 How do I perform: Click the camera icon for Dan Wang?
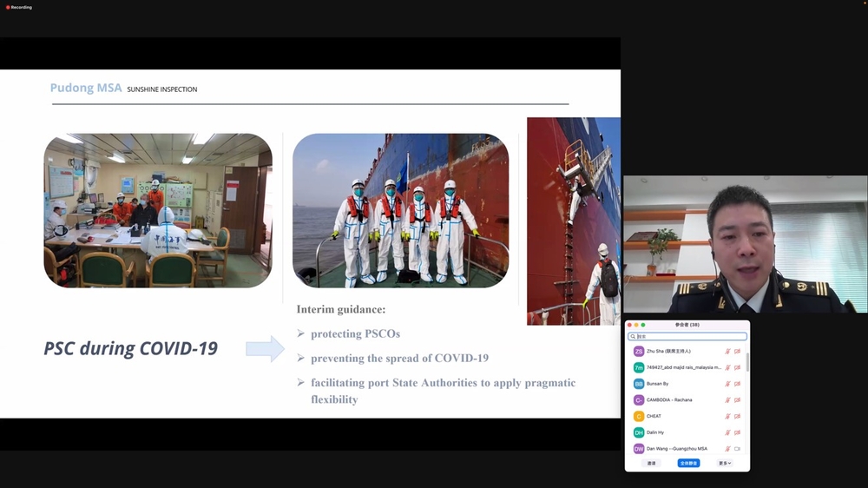[x=738, y=449]
